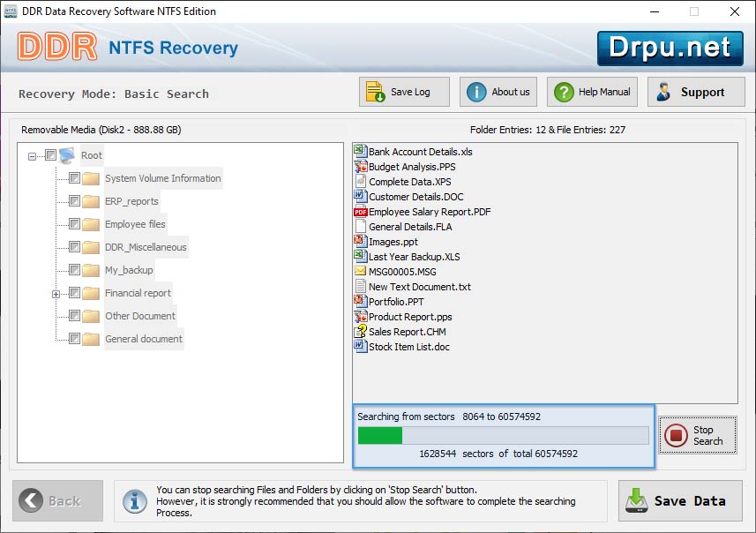Check the Other Document checkbox
This screenshot has width=756, height=533.
click(74, 315)
